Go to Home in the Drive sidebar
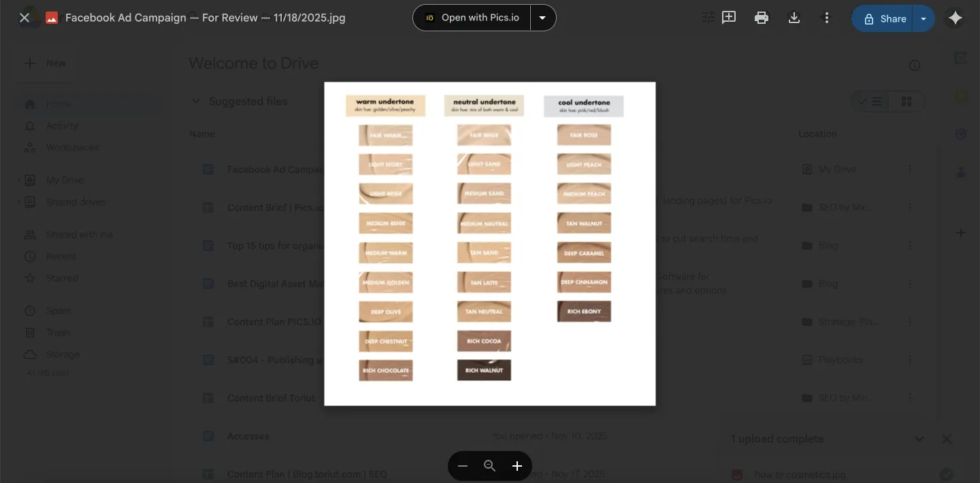Image resolution: width=980 pixels, height=483 pixels. 59,104
